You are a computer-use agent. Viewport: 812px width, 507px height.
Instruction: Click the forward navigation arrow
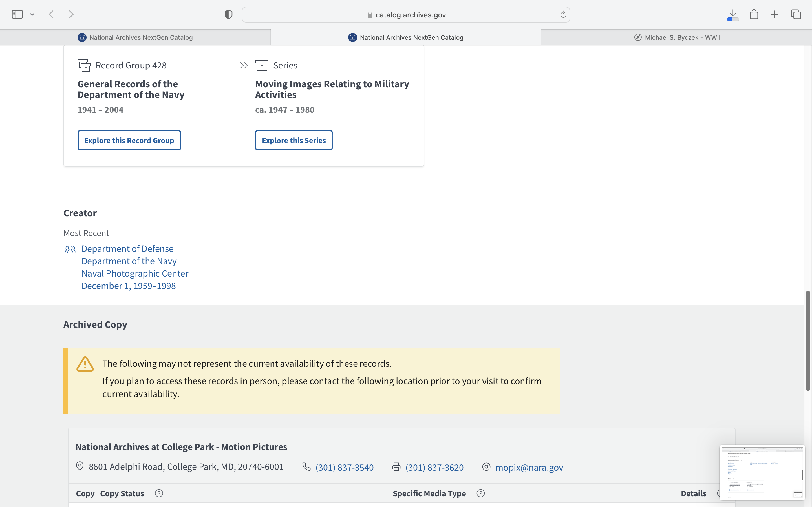(x=71, y=14)
